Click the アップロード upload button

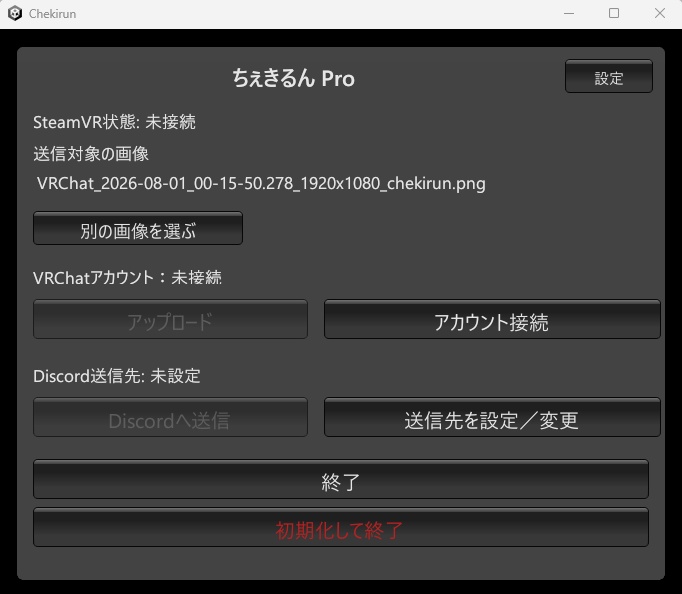[x=170, y=319]
